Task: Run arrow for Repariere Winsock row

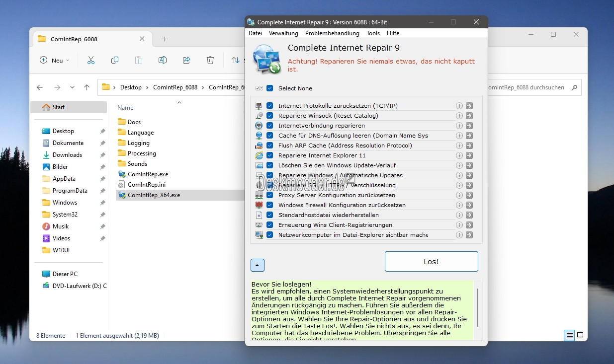Action: (469, 116)
